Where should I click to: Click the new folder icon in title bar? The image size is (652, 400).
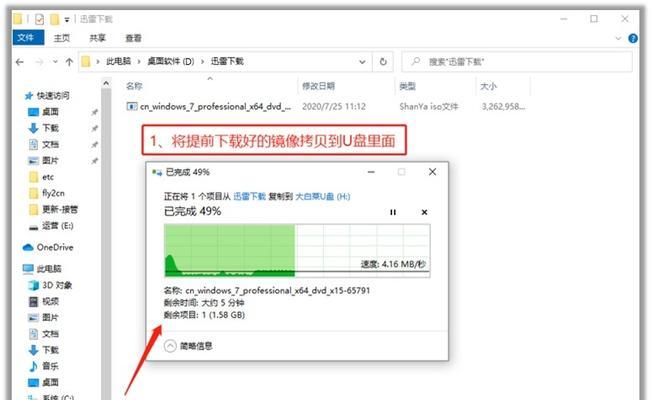pyautogui.click(x=54, y=19)
